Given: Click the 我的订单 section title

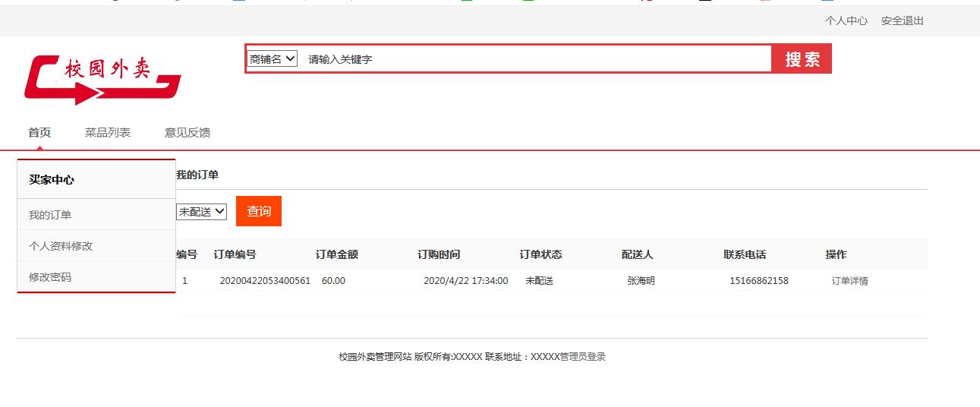Looking at the screenshot, I should (x=197, y=175).
